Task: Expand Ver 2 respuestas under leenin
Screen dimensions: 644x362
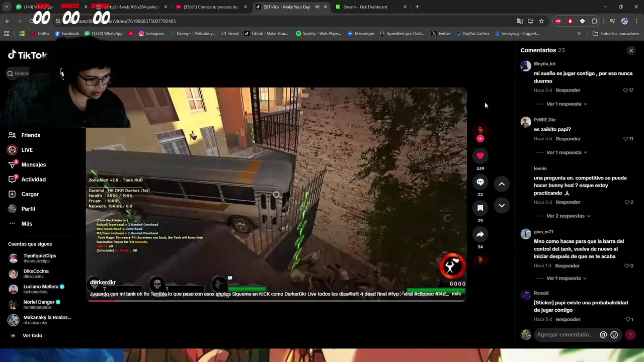Action: tap(569, 216)
